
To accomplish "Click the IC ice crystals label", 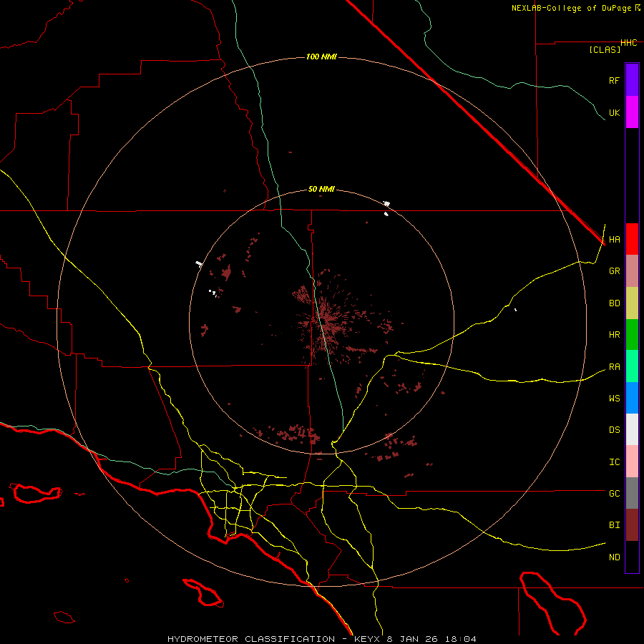I will pos(614,462).
